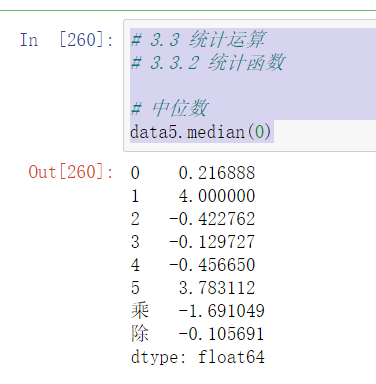Click output value -1.691049

click(221, 311)
